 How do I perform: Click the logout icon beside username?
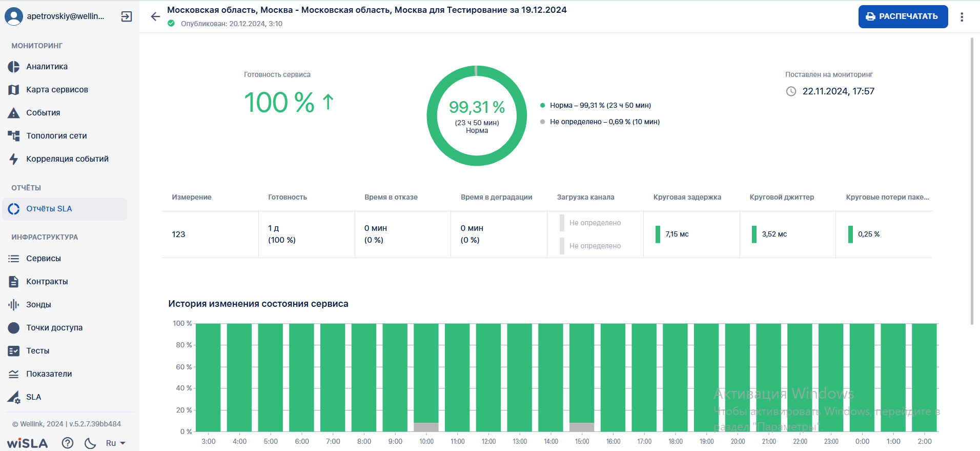(x=126, y=16)
